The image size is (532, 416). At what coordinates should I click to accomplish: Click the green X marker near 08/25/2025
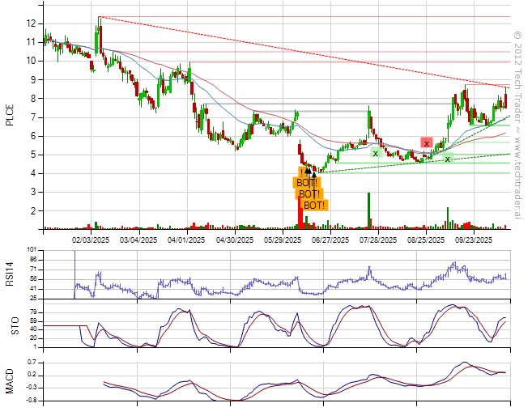tap(447, 159)
